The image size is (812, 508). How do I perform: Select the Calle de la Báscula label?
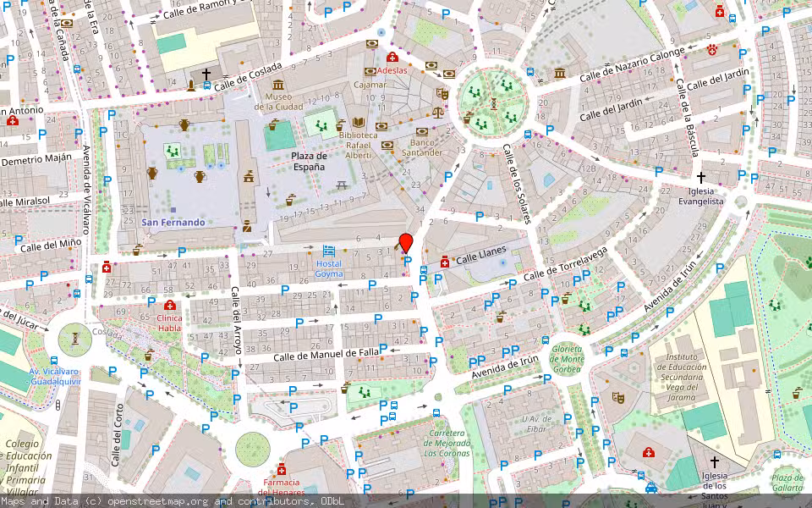(x=687, y=117)
